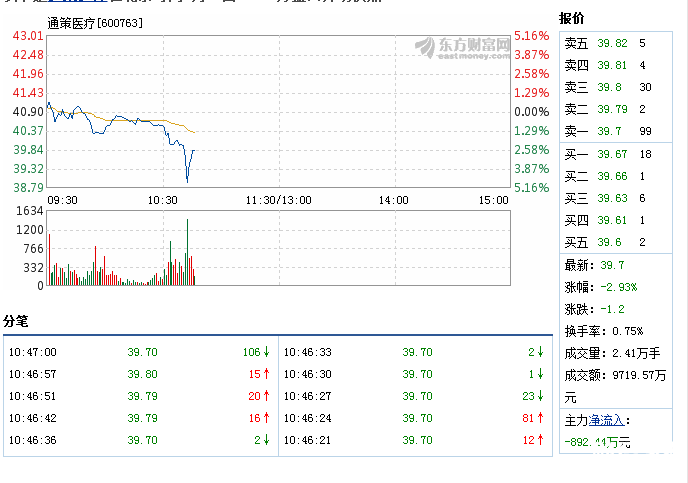Click the bid price 39.66 in 买二 row

pos(612,176)
